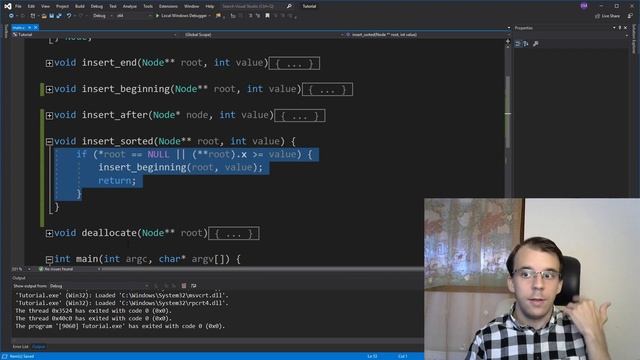This screenshot has width=640, height=360.
Task: Click the Navigate Backward toolbar icon
Action: click(11, 16)
